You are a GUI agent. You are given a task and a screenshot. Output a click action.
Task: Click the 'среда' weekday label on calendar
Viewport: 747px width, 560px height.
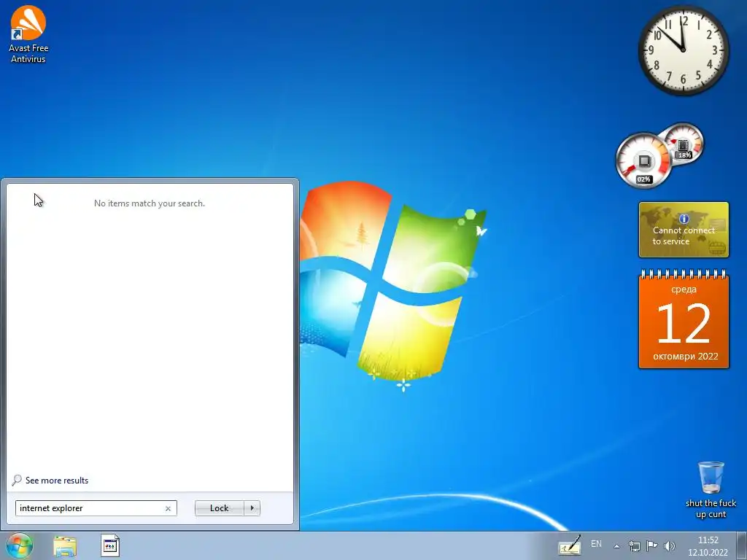tap(684, 289)
